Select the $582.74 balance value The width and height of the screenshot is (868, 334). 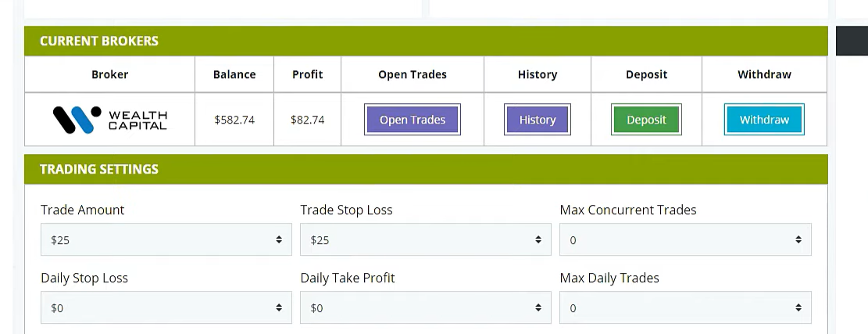(234, 120)
